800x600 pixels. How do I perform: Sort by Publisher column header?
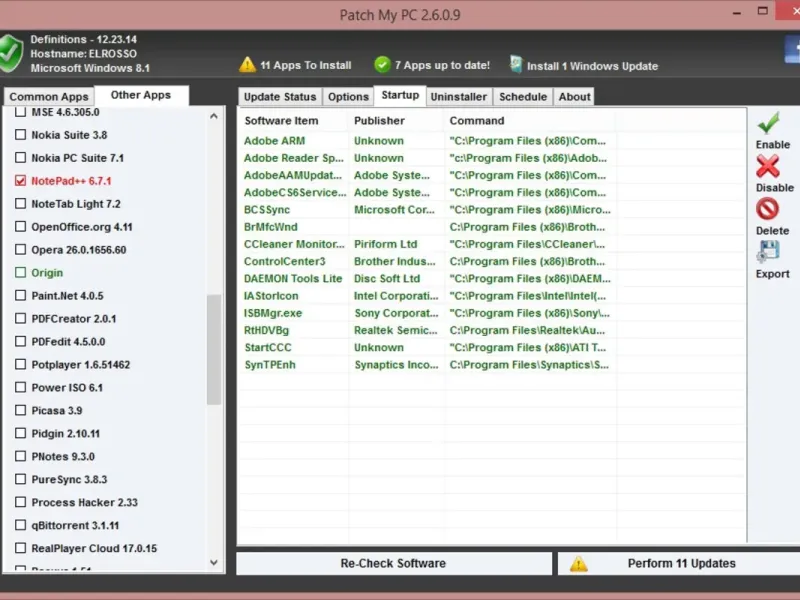click(396, 121)
